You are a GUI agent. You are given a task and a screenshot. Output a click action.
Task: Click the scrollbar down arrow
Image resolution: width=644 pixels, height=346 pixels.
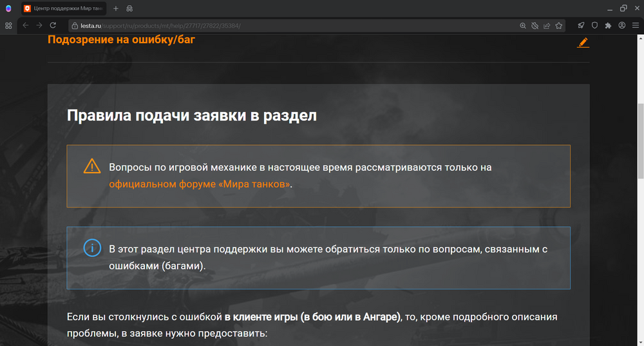coord(640,342)
